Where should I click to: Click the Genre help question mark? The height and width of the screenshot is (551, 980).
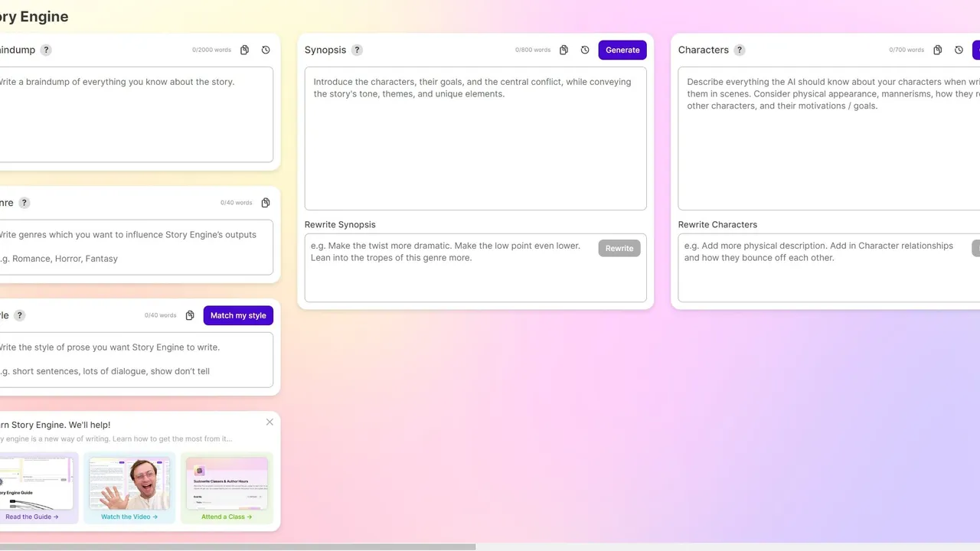click(x=24, y=203)
